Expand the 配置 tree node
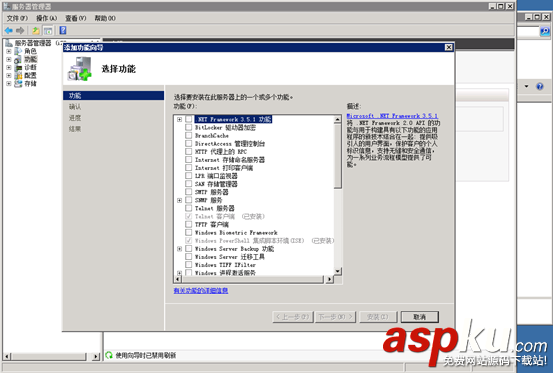 point(9,75)
